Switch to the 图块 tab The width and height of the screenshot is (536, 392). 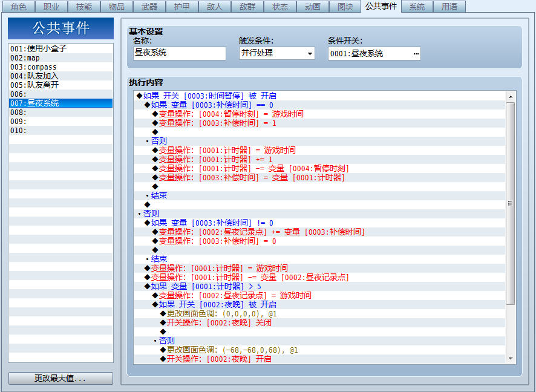tap(345, 7)
